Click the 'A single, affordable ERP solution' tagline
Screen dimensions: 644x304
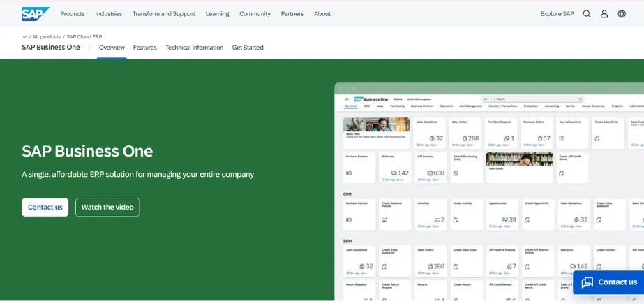click(x=138, y=175)
